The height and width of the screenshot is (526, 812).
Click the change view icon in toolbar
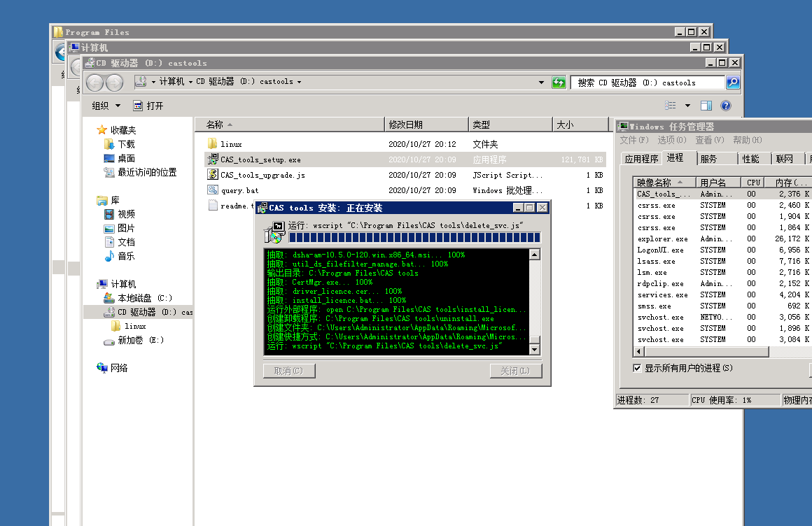tap(671, 106)
